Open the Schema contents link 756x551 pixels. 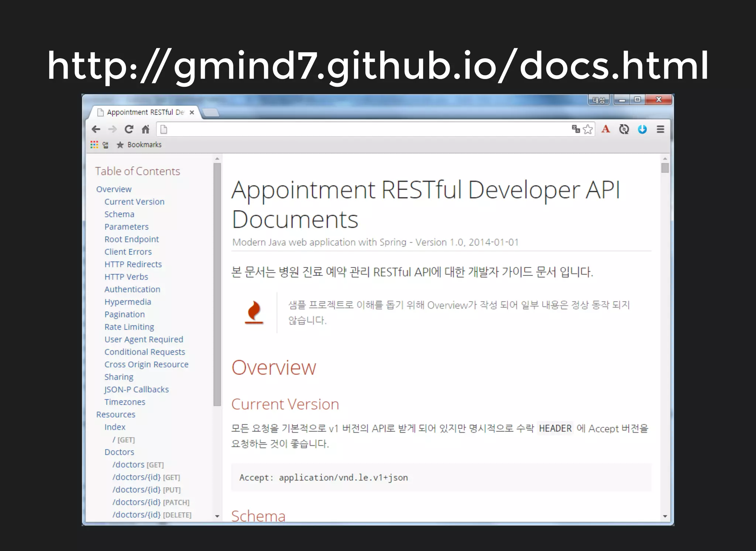(119, 214)
